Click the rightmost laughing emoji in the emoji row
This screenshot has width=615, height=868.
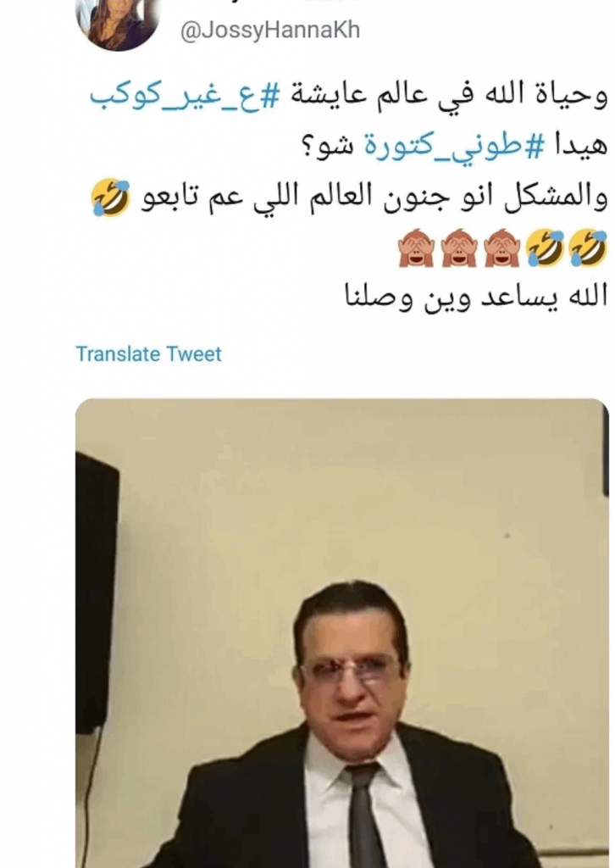coord(589,248)
